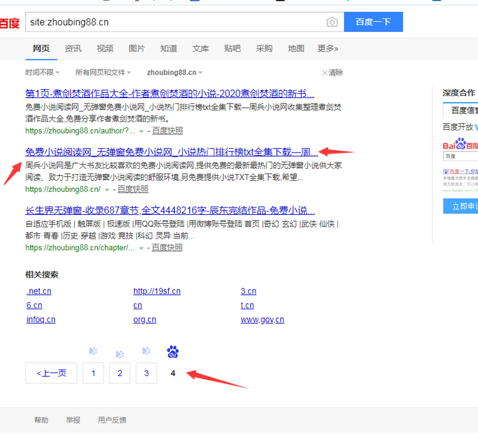Open 百度快照 for the chapter page result
Screen dimensions: 478x448
tap(168, 248)
